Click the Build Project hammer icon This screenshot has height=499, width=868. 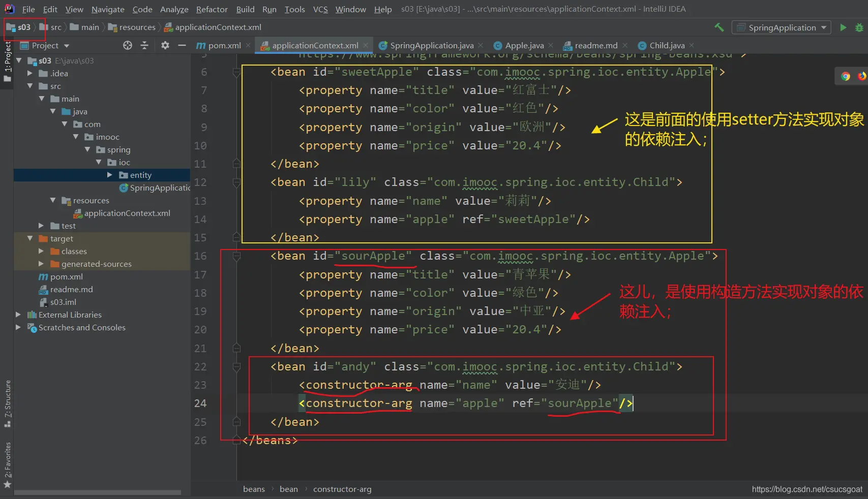tap(719, 27)
